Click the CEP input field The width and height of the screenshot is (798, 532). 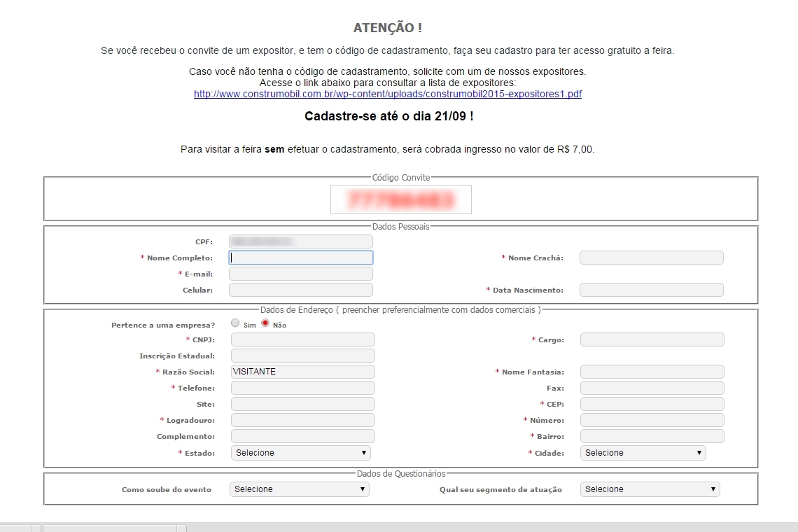[652, 404]
